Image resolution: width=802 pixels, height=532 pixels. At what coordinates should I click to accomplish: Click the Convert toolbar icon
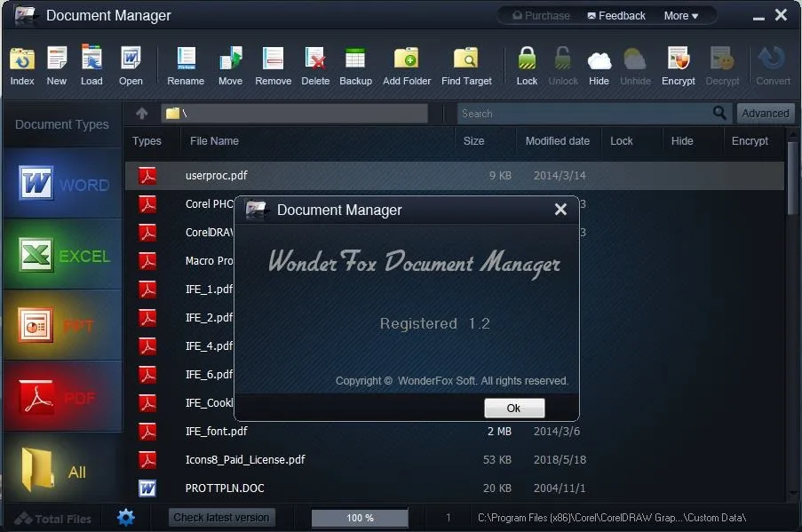[773, 66]
